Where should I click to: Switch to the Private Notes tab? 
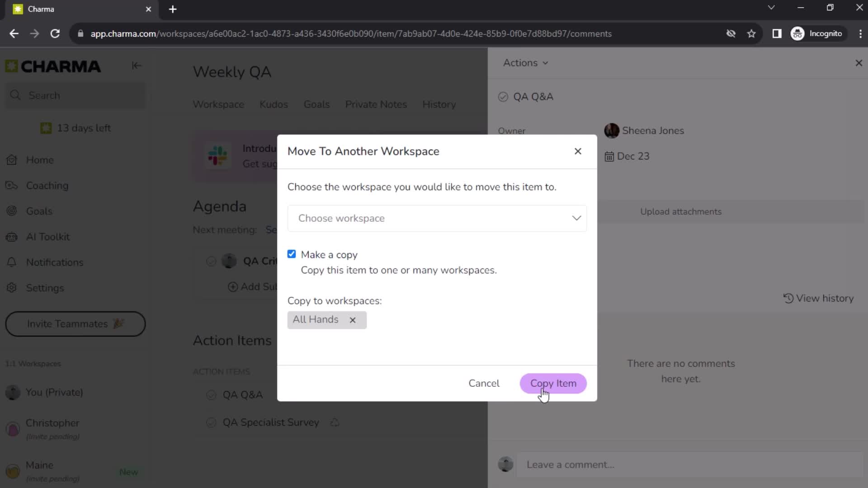[376, 104]
